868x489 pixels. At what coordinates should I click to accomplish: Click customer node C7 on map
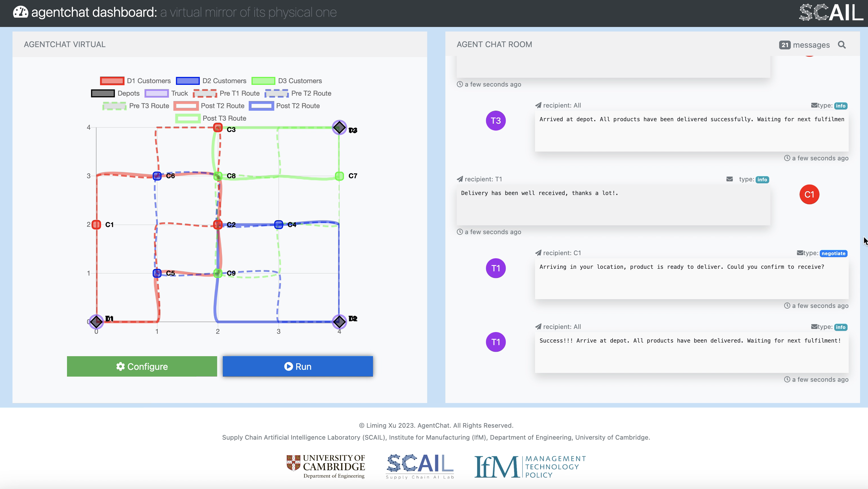(339, 176)
